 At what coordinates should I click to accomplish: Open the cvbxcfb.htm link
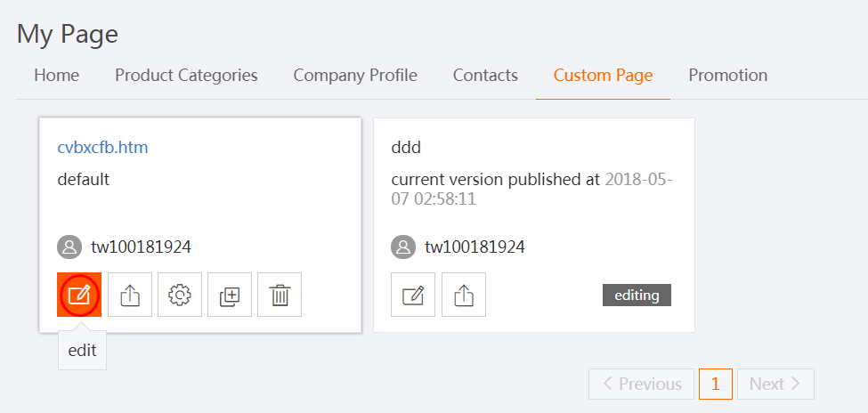coord(102,147)
